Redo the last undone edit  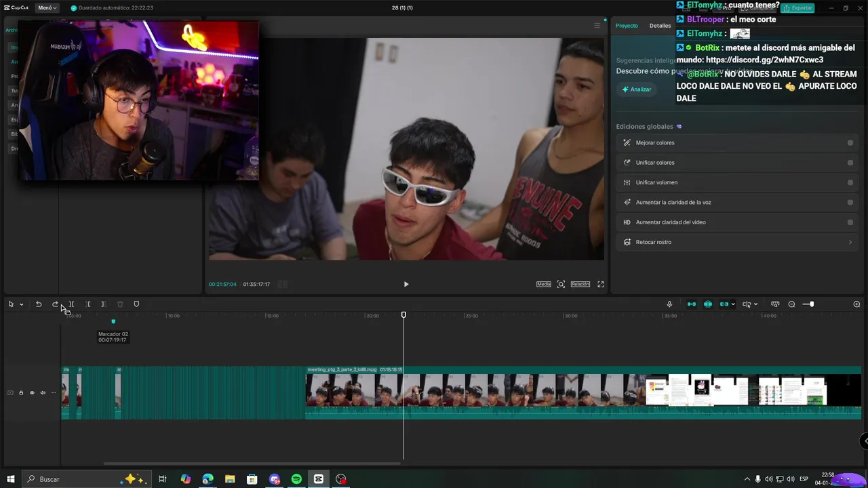(x=55, y=304)
